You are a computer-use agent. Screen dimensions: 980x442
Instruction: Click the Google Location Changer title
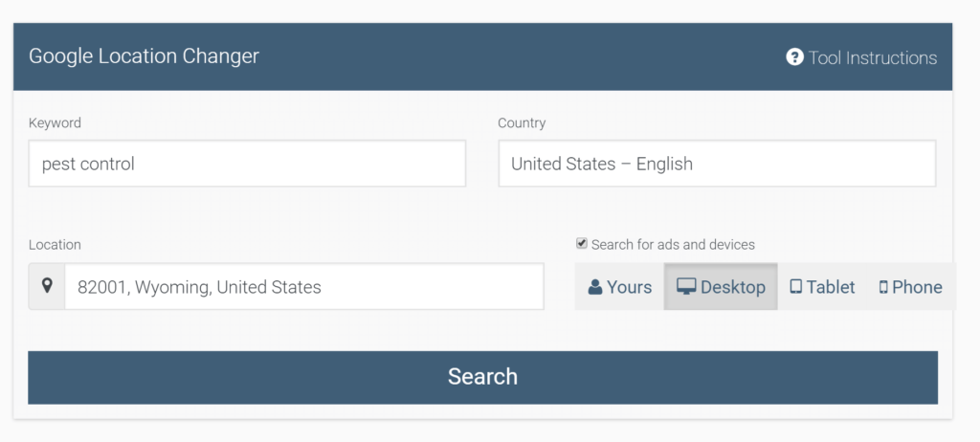point(144,55)
